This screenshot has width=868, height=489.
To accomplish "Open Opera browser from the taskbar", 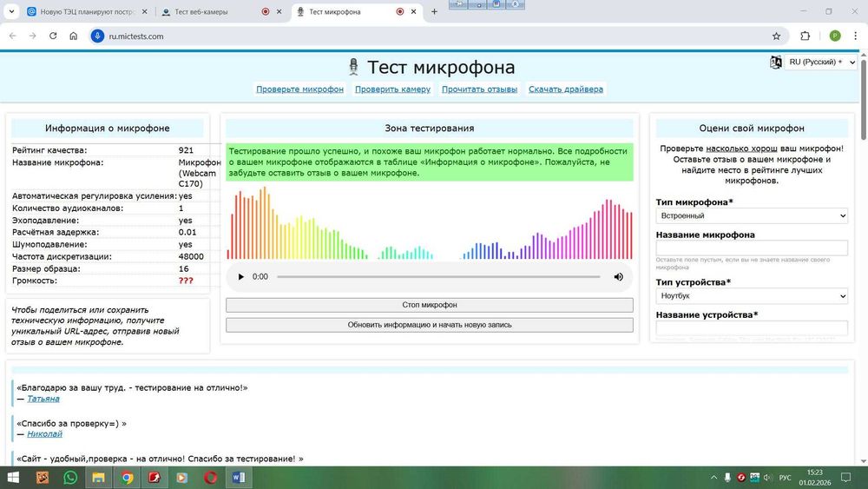I will click(210, 478).
